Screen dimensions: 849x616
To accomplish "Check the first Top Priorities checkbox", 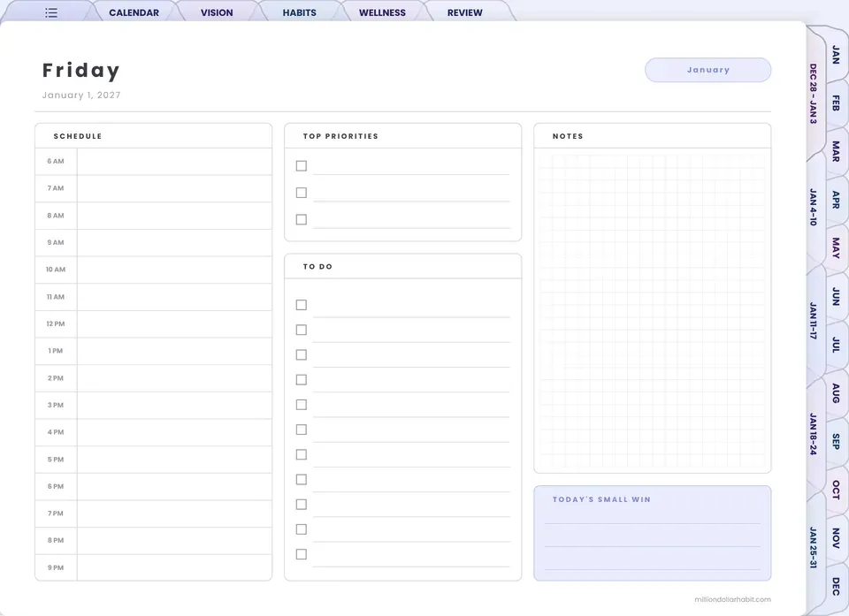I will point(302,165).
